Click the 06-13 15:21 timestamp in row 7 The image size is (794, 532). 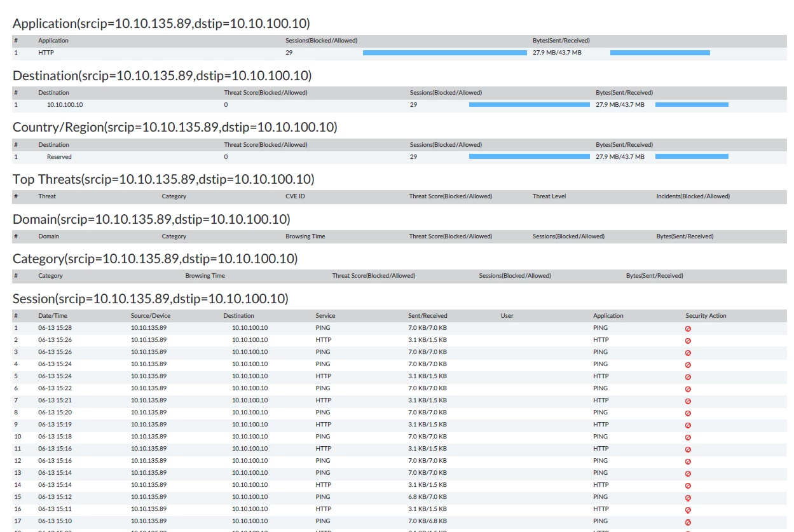[55, 400]
